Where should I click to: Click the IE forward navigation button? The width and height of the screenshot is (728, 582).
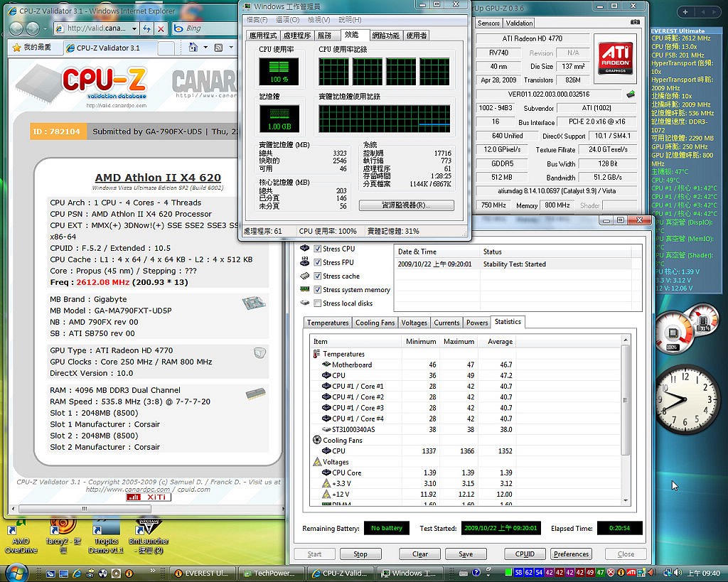(33, 28)
